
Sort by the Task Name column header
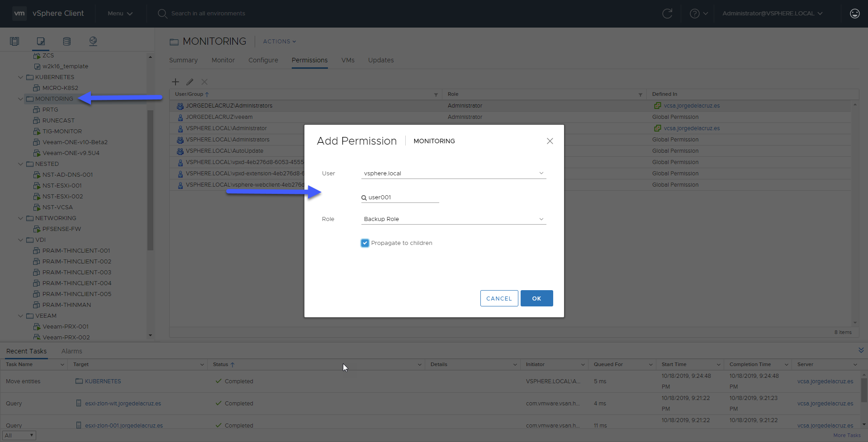point(19,364)
